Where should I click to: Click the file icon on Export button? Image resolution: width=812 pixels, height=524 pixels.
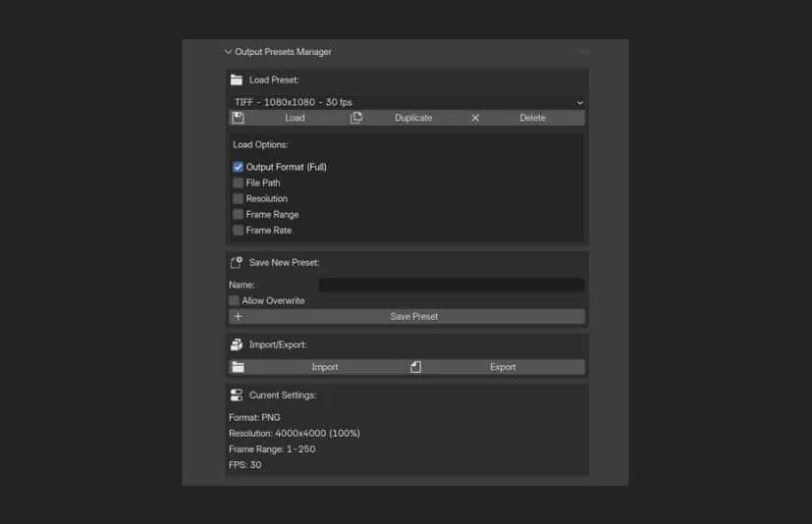pyautogui.click(x=415, y=367)
